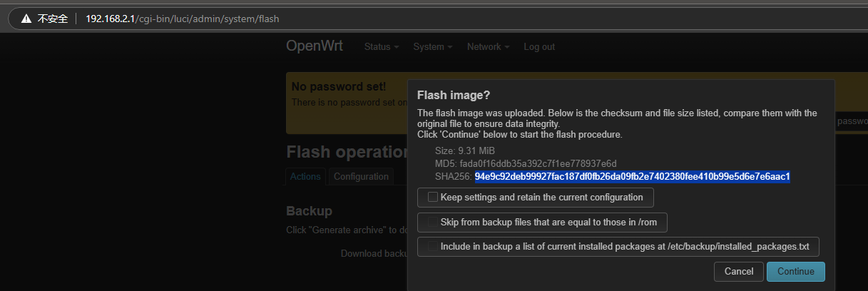Expand the Network dropdown menu
The image size is (868, 291).
point(488,47)
